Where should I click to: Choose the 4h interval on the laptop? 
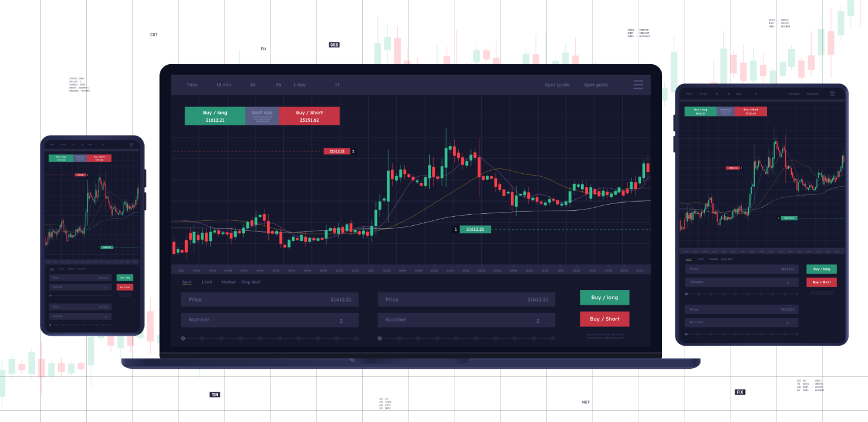[x=278, y=85]
